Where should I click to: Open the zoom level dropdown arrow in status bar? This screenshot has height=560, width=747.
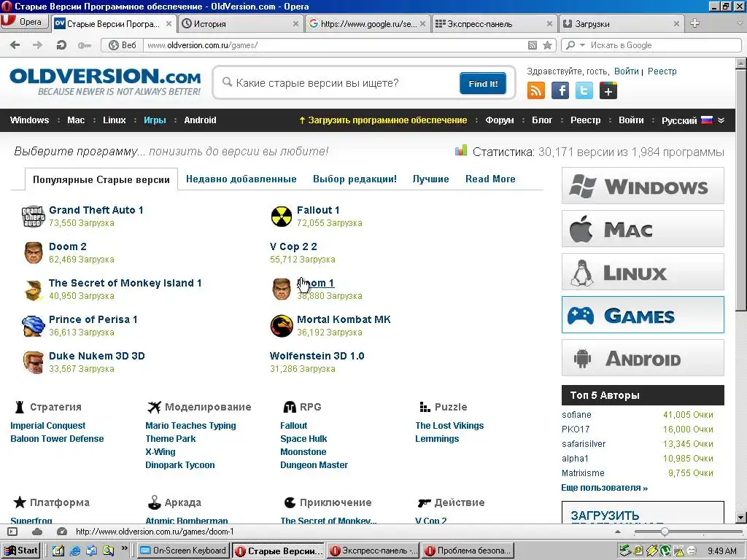pyautogui.click(x=618, y=532)
